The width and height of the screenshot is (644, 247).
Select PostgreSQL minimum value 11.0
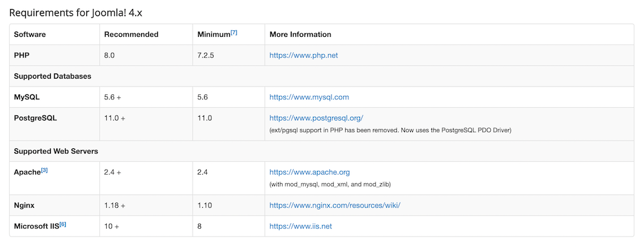click(205, 118)
